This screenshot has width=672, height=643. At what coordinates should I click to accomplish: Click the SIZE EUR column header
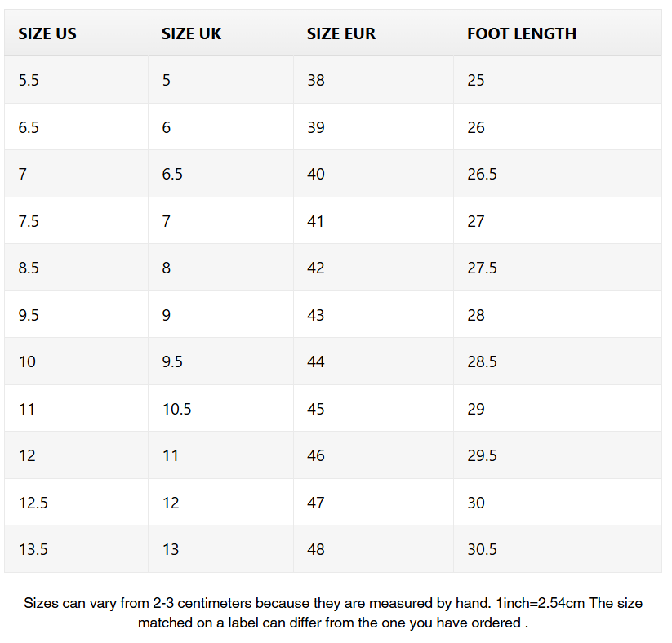click(373, 33)
